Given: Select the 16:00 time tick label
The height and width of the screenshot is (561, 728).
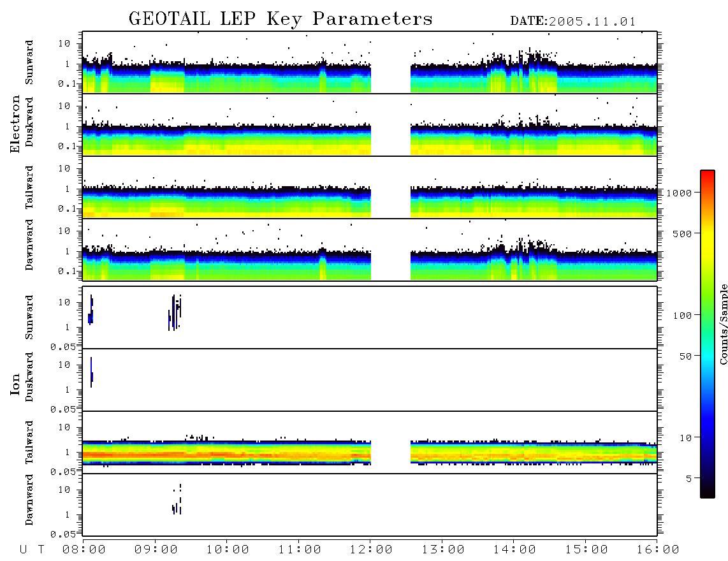Looking at the screenshot, I should coord(658,550).
